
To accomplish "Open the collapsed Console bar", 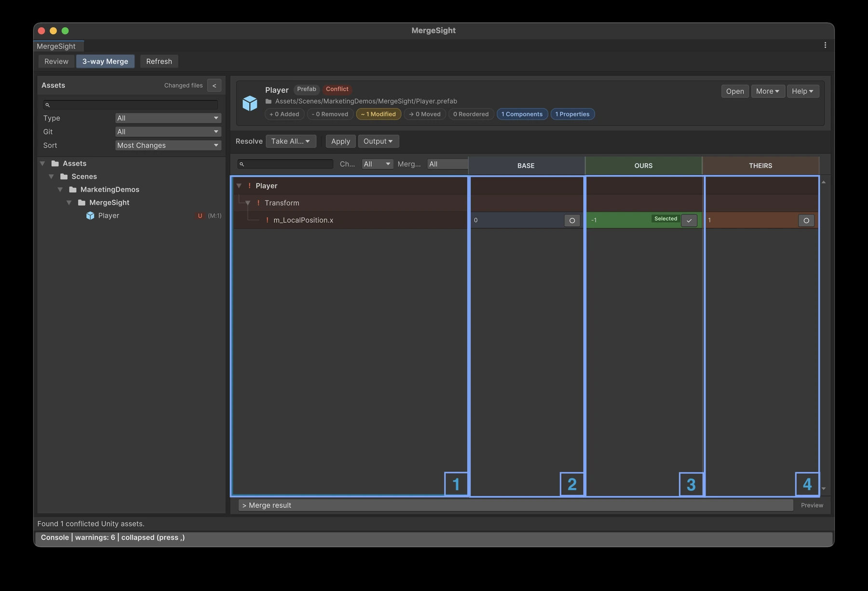I will (434, 537).
